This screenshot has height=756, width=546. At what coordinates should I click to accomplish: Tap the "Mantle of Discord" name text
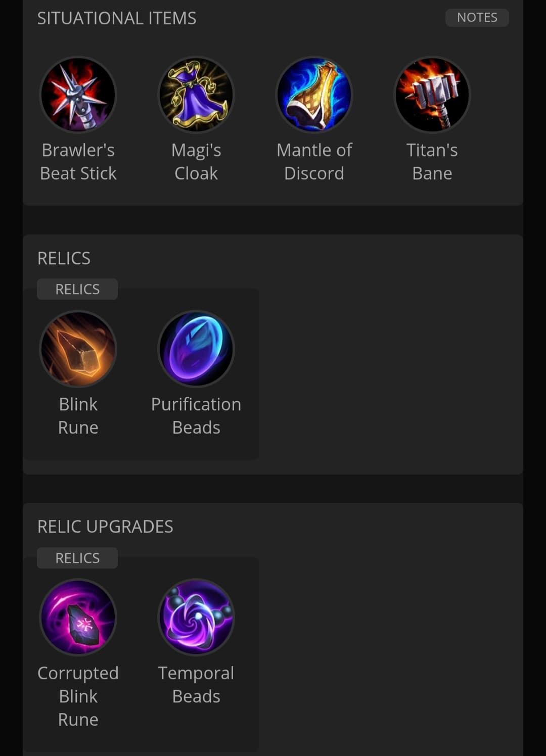314,162
